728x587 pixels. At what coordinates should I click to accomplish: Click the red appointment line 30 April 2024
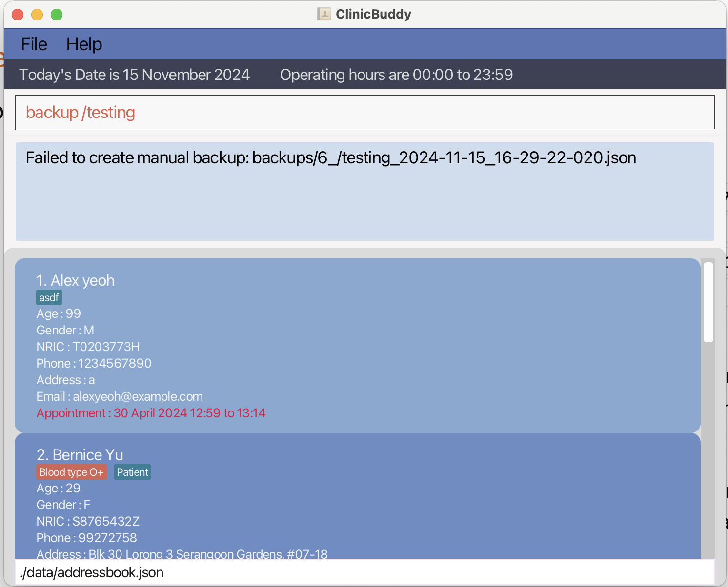tap(151, 413)
